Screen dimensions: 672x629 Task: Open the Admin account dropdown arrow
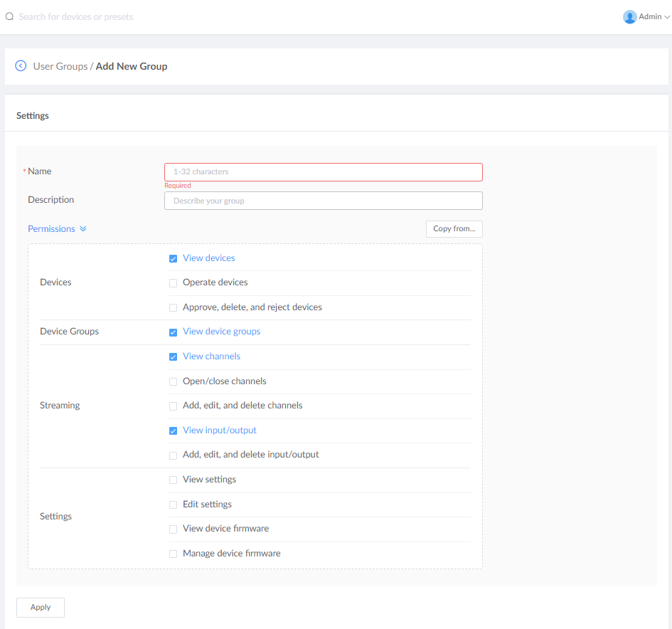click(x=667, y=17)
